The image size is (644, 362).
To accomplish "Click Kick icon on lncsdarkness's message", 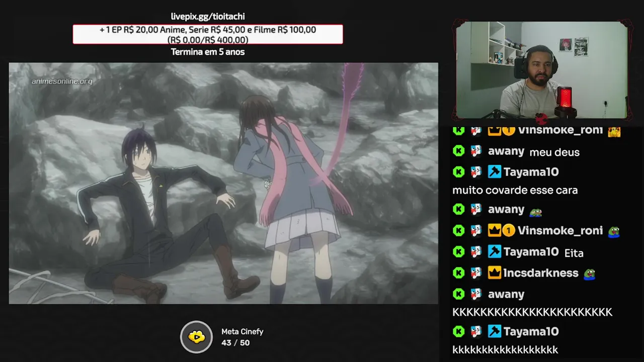I will click(x=458, y=273).
